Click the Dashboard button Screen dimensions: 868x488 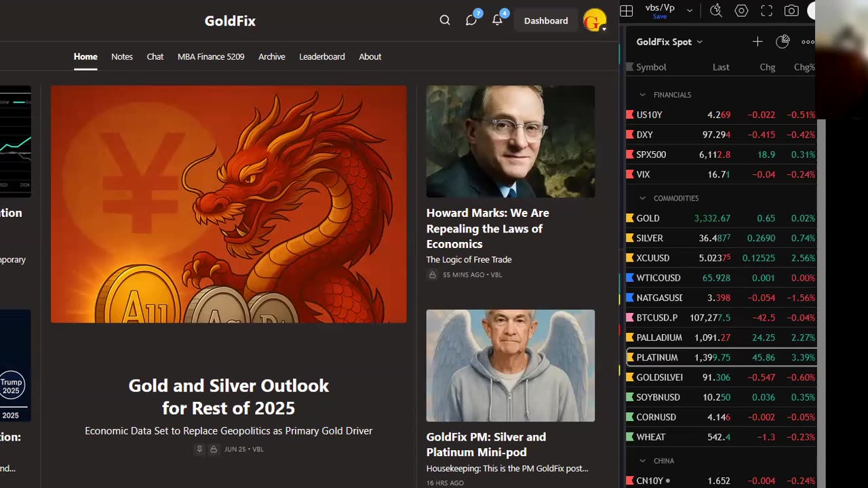tap(546, 20)
